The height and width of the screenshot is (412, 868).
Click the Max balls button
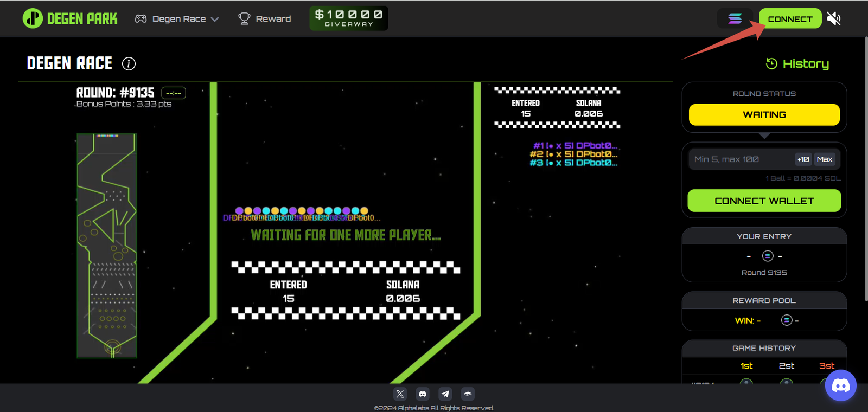825,159
